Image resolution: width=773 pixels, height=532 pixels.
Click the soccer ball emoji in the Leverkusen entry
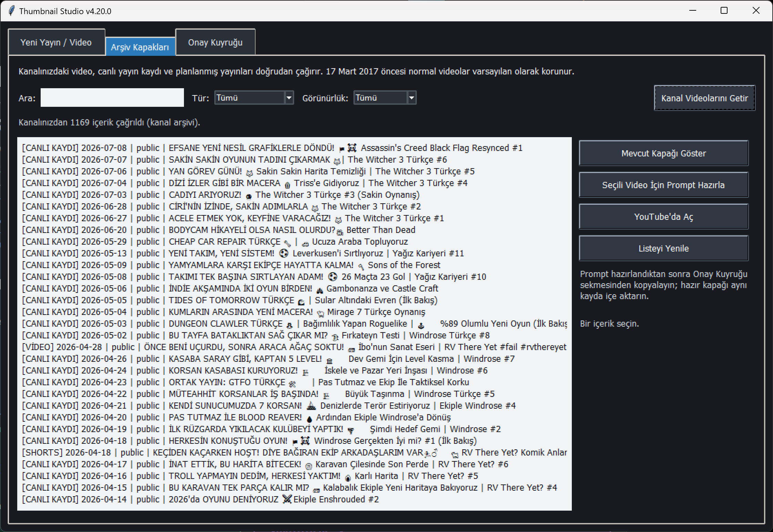tap(284, 254)
